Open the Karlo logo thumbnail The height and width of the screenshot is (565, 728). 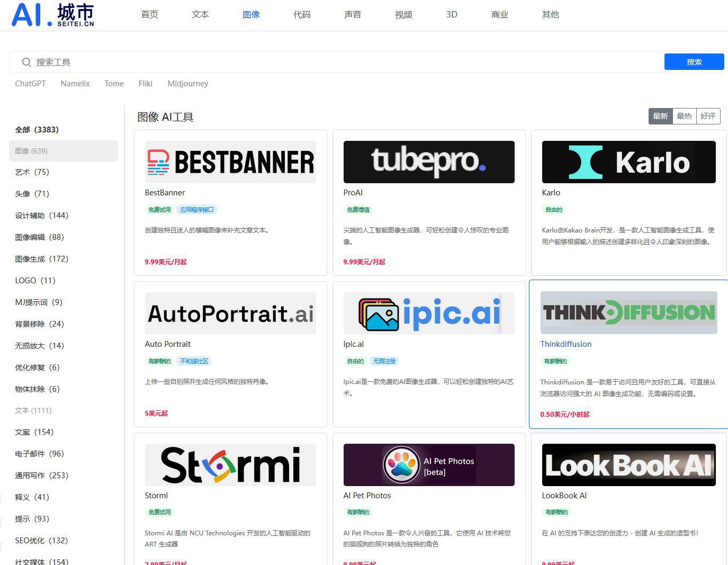pyautogui.click(x=629, y=162)
